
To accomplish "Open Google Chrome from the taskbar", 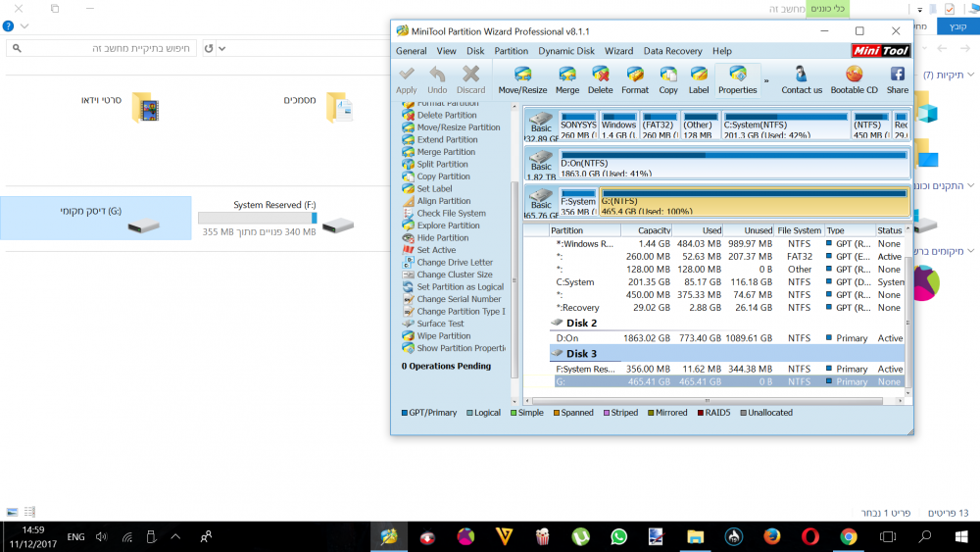I will [x=848, y=536].
